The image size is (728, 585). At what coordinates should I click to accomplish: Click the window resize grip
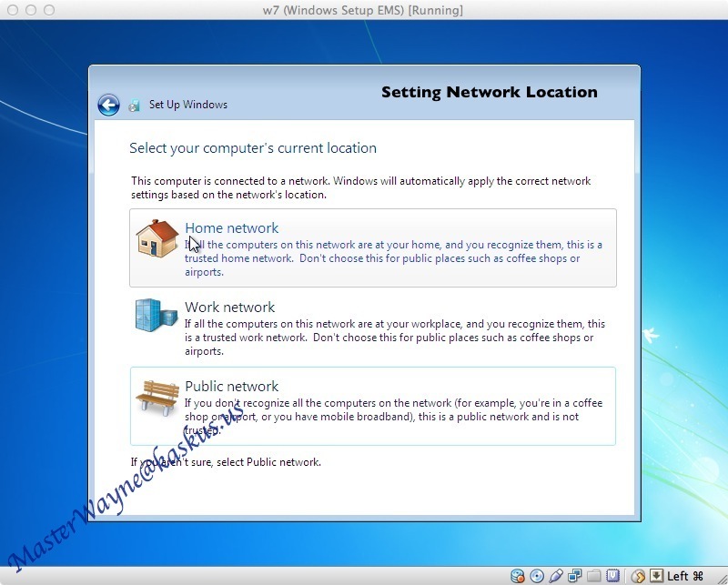coord(723,580)
